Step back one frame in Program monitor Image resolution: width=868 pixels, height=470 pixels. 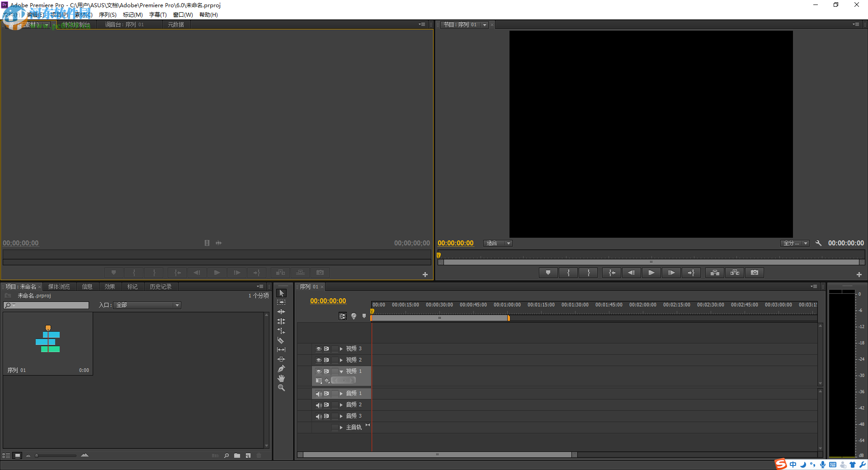point(631,273)
